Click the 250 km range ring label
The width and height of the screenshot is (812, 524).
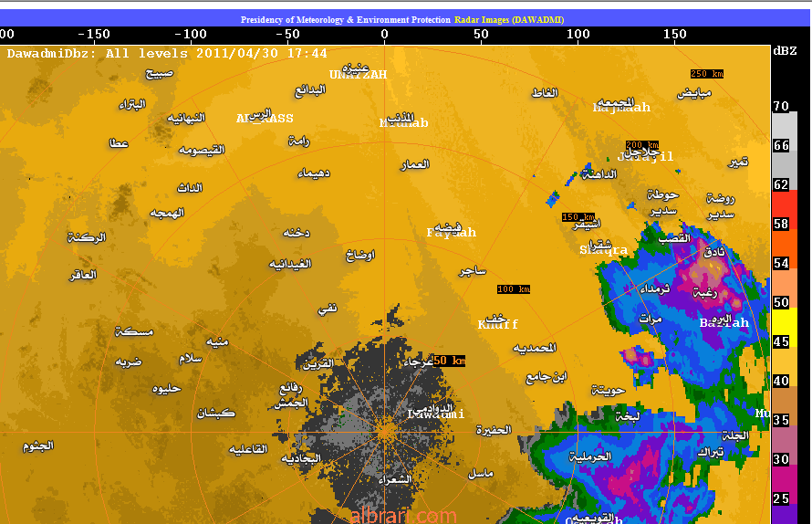[x=706, y=74]
